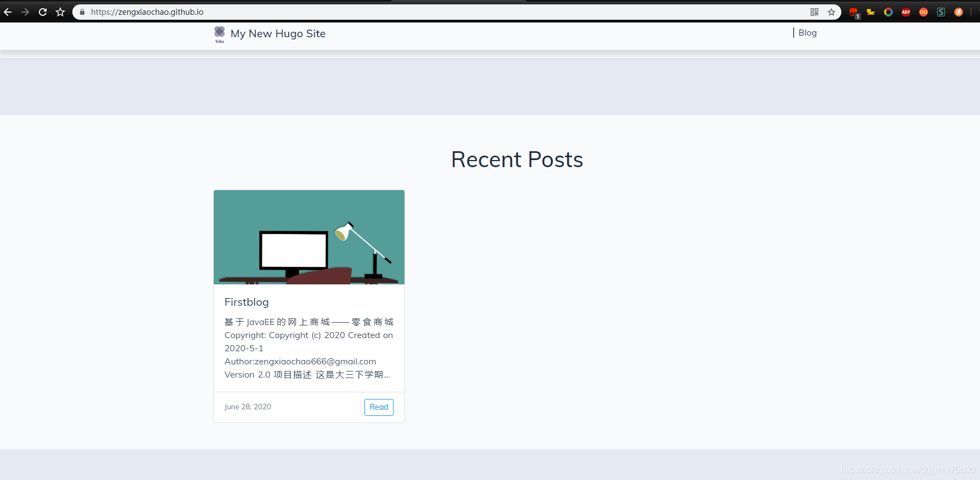The height and width of the screenshot is (480, 980).
Task: Open the yellow cat extension
Action: (x=871, y=12)
